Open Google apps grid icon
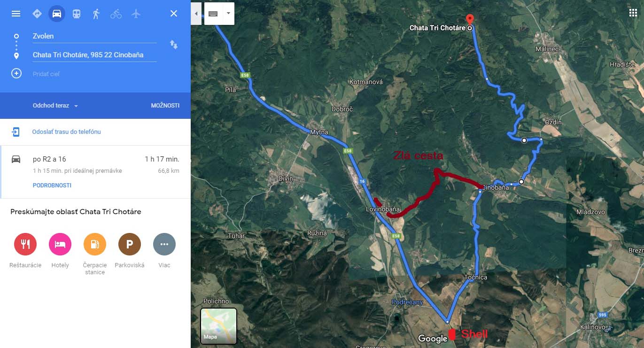The height and width of the screenshot is (348, 644). 633,13
